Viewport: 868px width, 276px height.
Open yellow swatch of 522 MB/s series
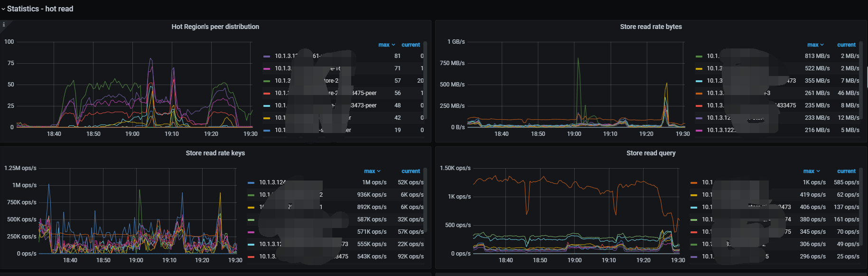699,68
